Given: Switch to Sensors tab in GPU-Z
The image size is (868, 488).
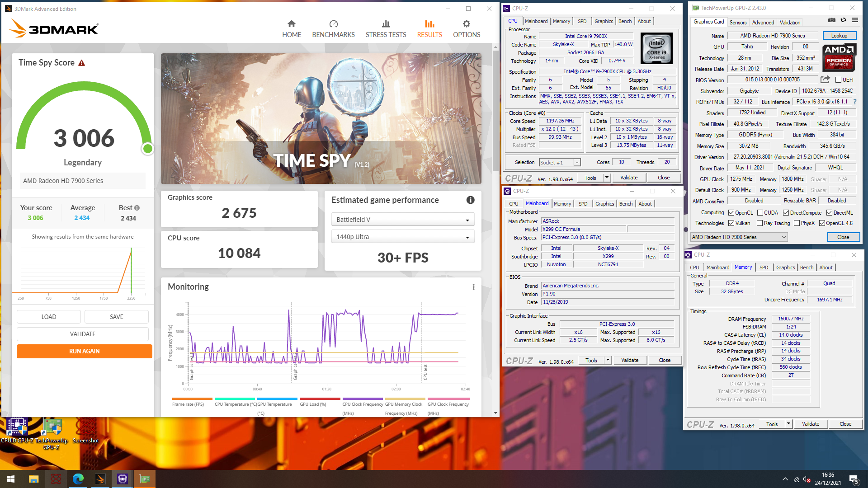Looking at the screenshot, I should [738, 23].
